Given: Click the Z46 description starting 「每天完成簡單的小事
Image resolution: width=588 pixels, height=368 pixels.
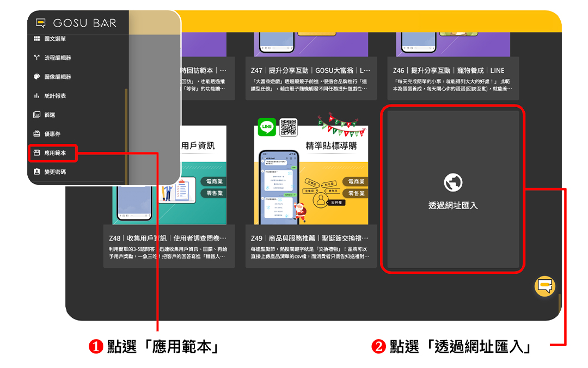Looking at the screenshot, I should (x=452, y=85).
